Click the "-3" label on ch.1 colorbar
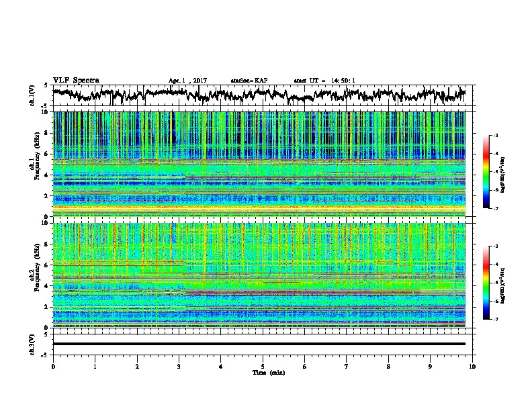This screenshot has height=411, width=532. pos(496,136)
